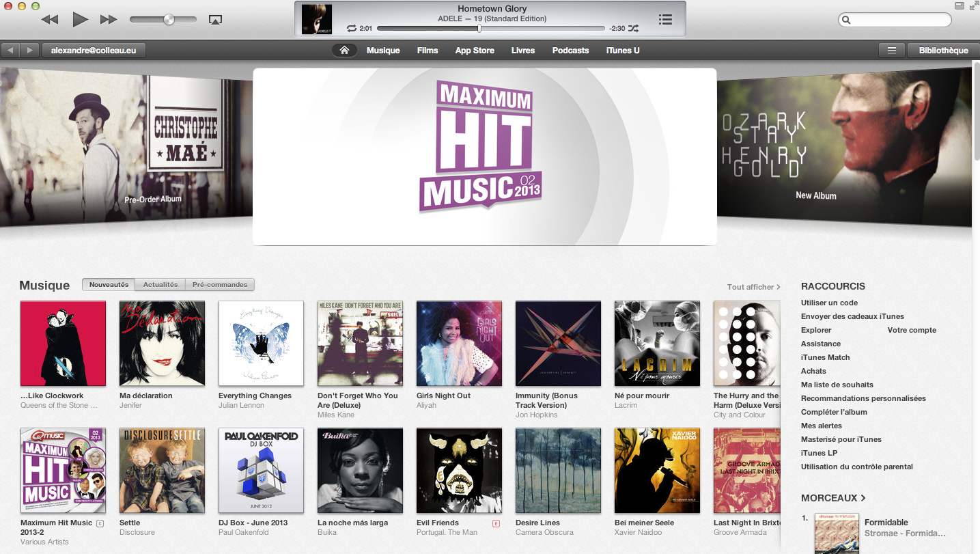Open Everything Changes album cover
Image resolution: width=980 pixels, height=554 pixels.
point(261,344)
